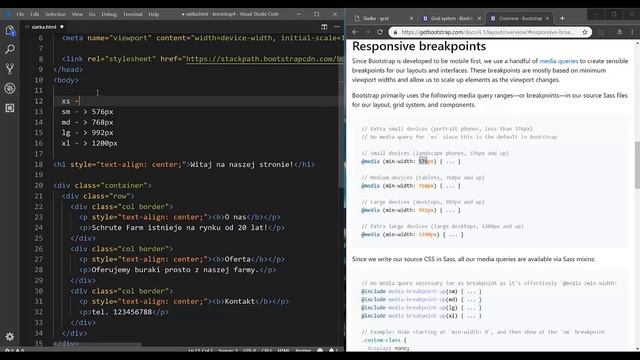Open the Manage gear in VS Code
Screen dimensions: 640x360
pyautogui.click(x=10, y=337)
